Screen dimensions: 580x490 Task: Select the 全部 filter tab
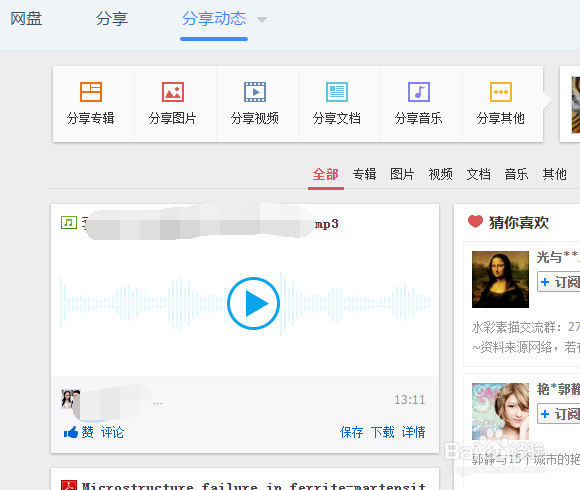326,174
